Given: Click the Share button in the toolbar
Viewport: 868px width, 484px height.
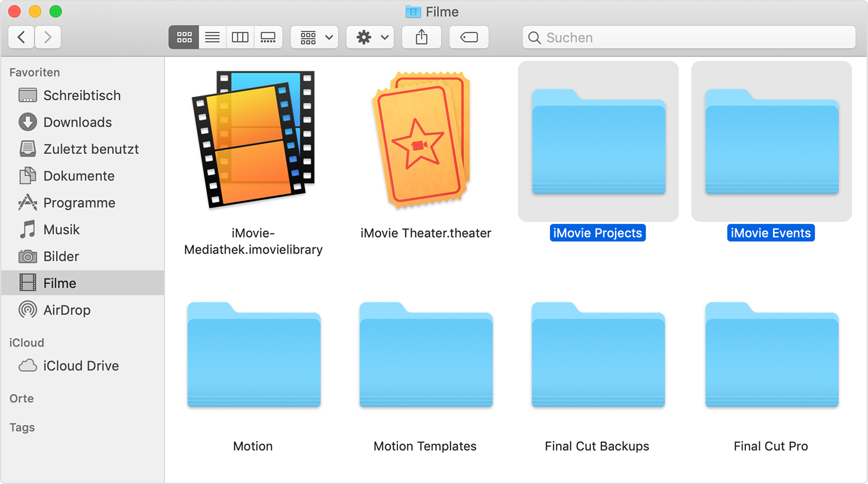Looking at the screenshot, I should (x=422, y=37).
